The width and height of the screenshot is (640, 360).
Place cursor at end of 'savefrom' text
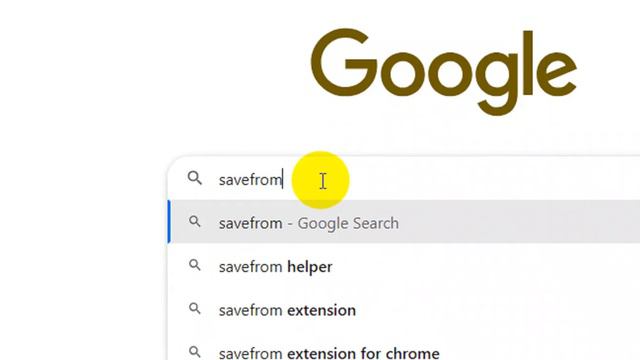click(282, 180)
